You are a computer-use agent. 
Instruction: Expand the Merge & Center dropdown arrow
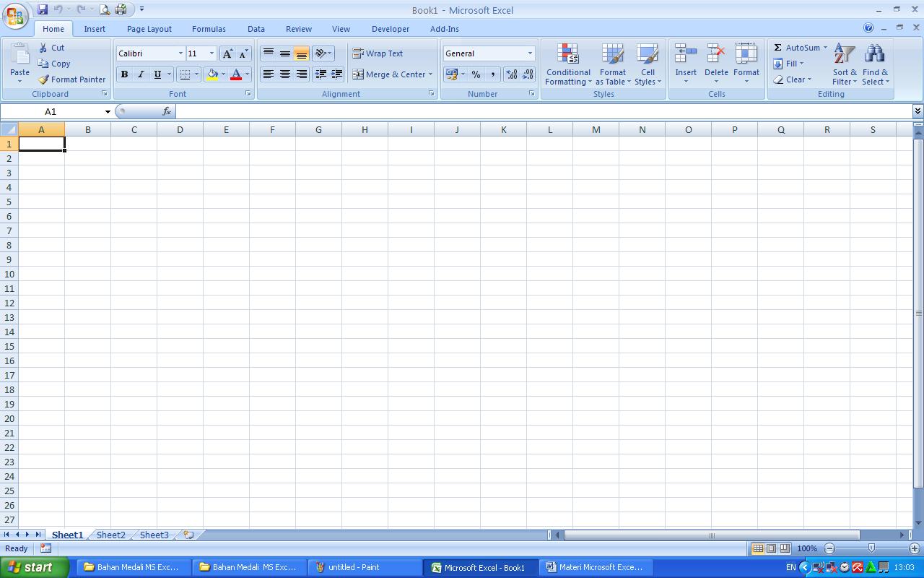pyautogui.click(x=430, y=74)
